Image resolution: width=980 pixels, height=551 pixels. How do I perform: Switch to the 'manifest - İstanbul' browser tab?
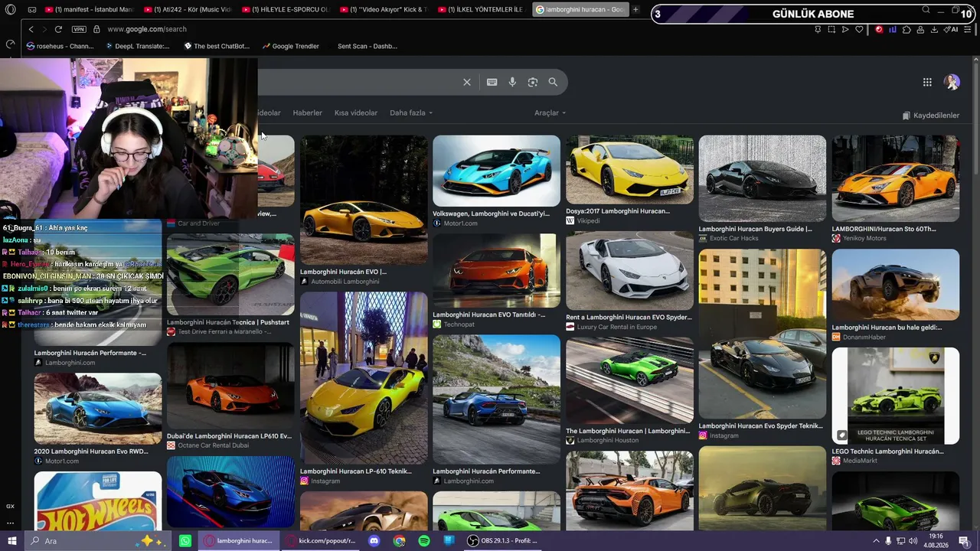(89, 10)
